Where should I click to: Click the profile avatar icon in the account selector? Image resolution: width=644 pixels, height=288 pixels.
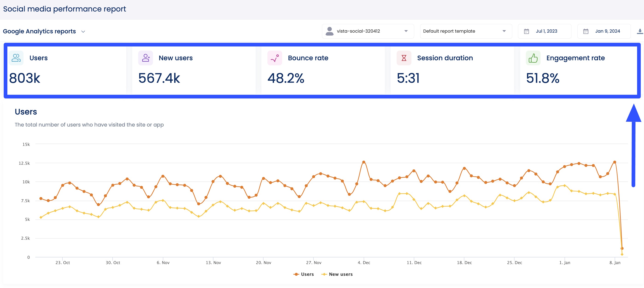(x=329, y=31)
